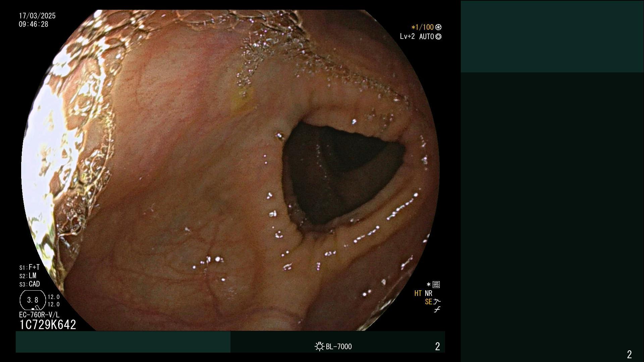
Task: Click the shutter speed *1/100 text
Action: (423, 27)
